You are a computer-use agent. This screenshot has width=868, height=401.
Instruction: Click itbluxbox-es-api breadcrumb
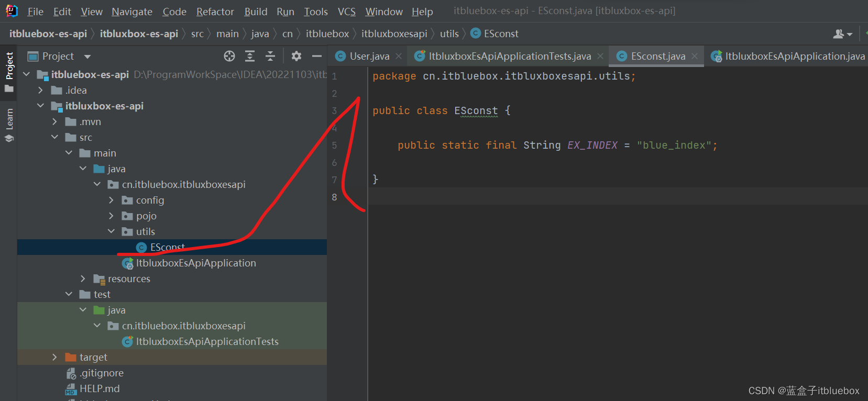tap(139, 34)
